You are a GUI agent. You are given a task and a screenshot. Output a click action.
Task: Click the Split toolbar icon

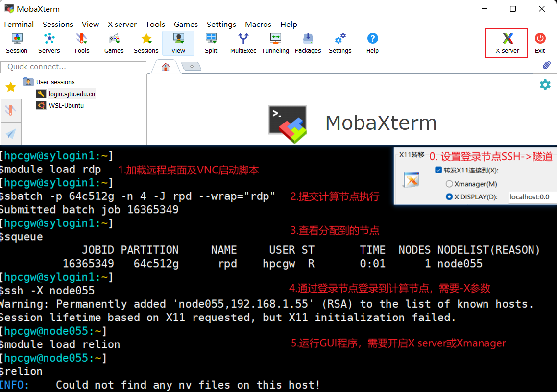pos(211,43)
